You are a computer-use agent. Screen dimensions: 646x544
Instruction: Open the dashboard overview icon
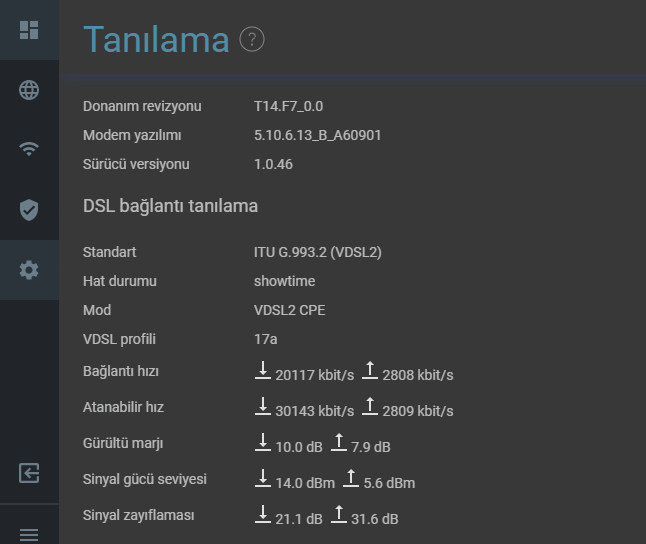coord(29,30)
